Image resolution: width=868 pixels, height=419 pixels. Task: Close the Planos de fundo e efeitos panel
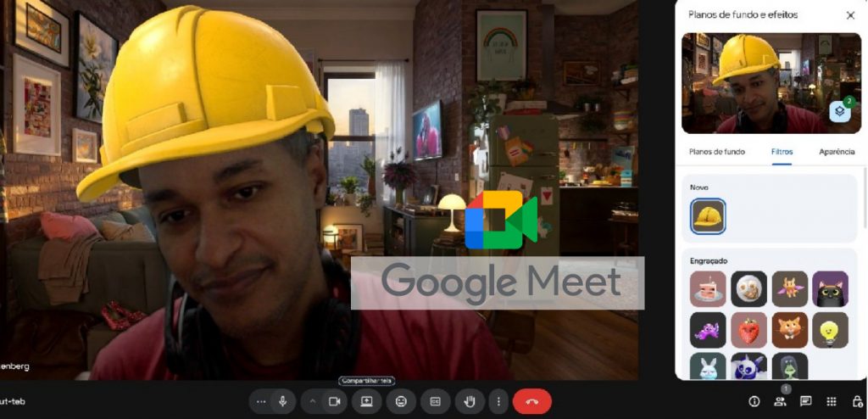click(850, 15)
